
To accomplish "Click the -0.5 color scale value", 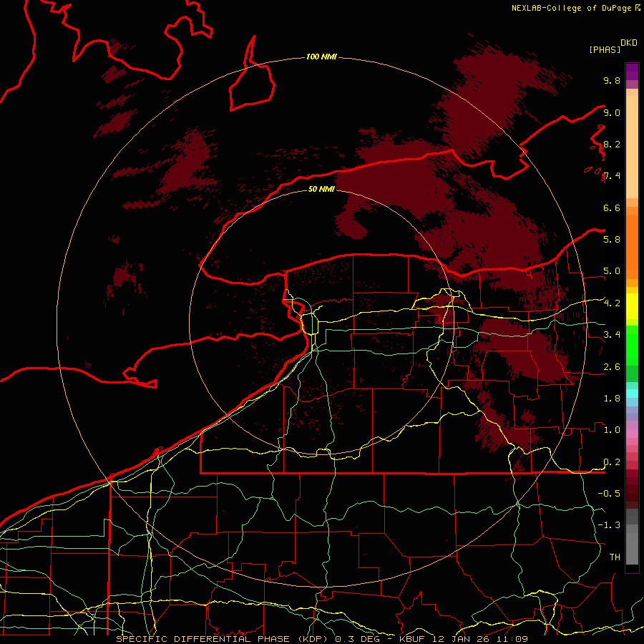I will (x=609, y=493).
